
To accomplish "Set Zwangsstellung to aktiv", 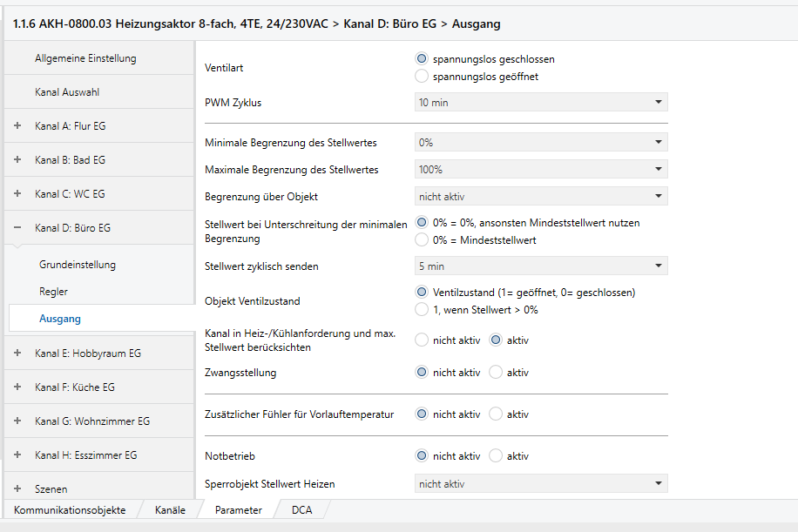I will 496,373.
